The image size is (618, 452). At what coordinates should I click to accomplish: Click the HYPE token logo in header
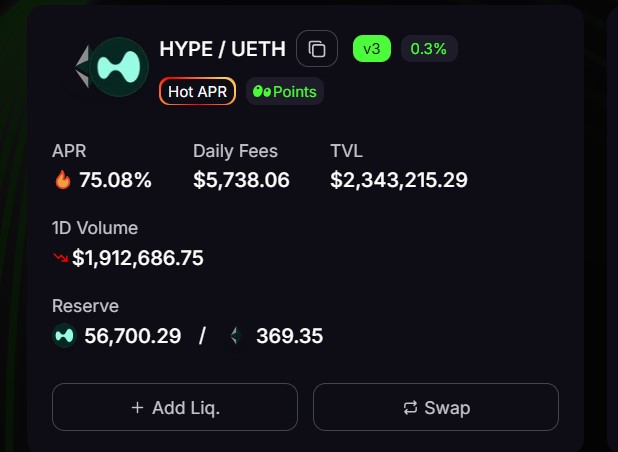pos(119,67)
